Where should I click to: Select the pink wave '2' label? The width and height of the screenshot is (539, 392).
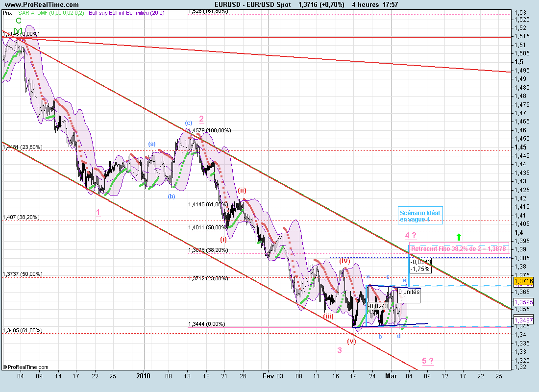(201, 119)
